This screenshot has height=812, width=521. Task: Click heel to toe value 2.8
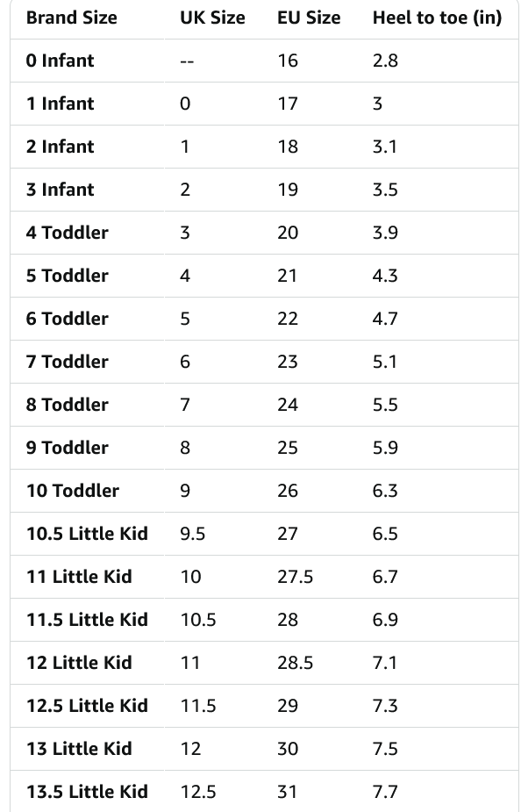385,61
